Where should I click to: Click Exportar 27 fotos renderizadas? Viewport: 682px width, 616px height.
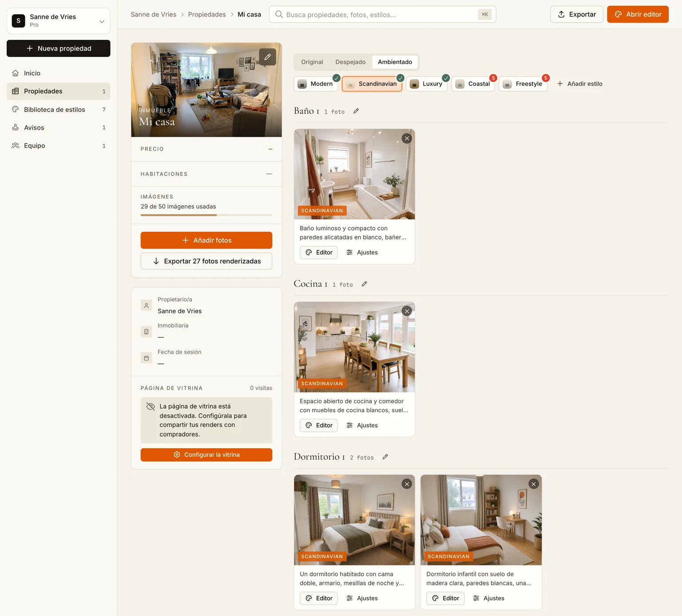click(x=206, y=261)
